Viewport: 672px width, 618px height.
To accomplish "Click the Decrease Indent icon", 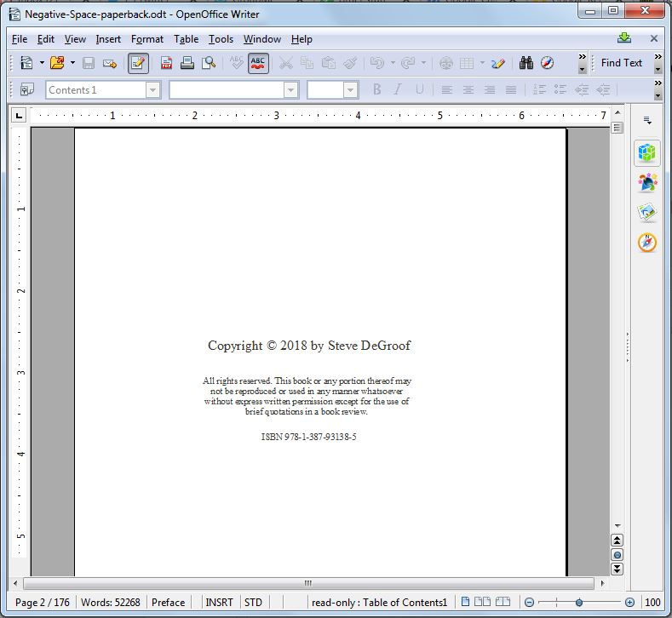I will point(582,90).
